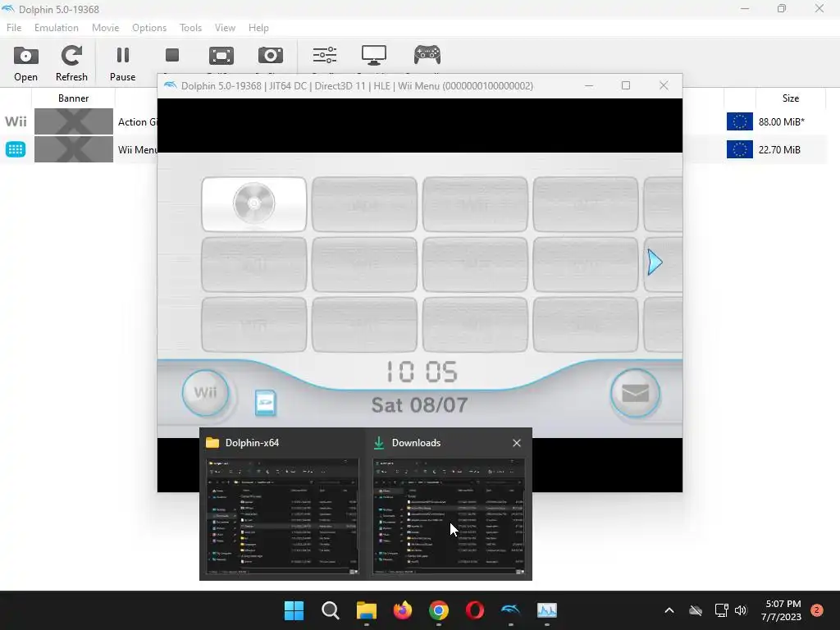Stop emulation with the square icon
The width and height of the screenshot is (840, 630).
coord(172,56)
